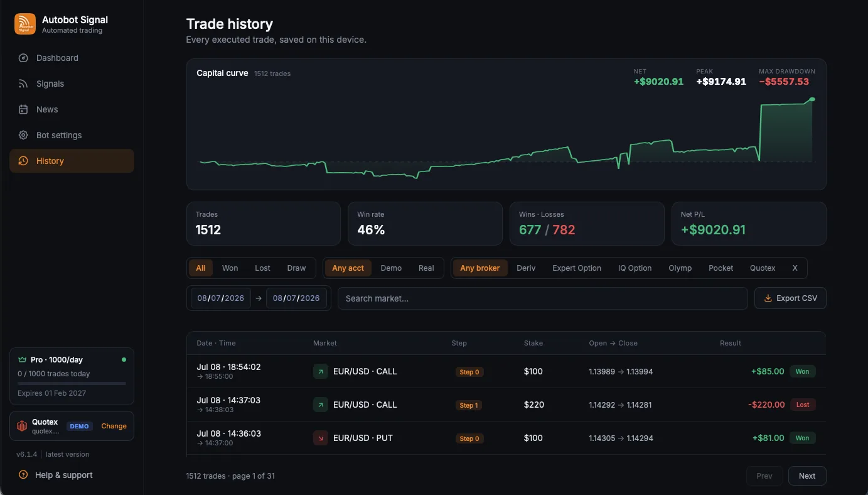Select the Any acct filter

(x=348, y=268)
